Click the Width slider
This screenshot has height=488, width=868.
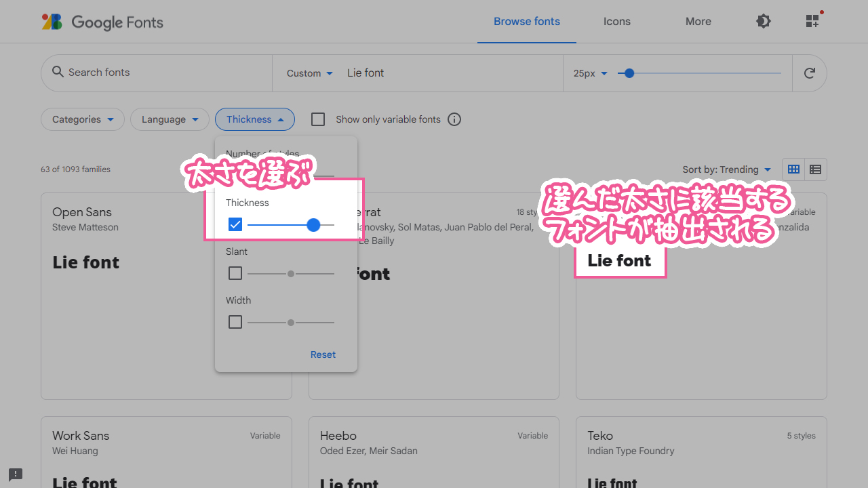click(x=291, y=323)
